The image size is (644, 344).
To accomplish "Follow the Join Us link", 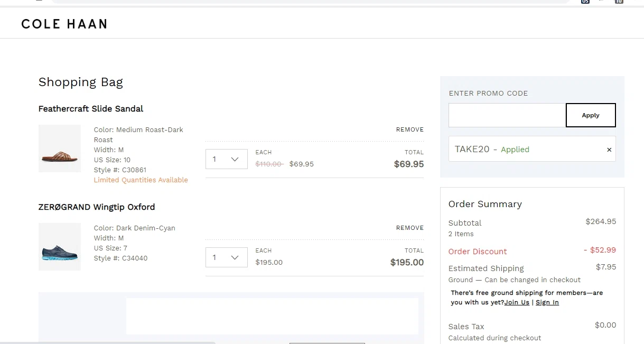I will point(517,302).
